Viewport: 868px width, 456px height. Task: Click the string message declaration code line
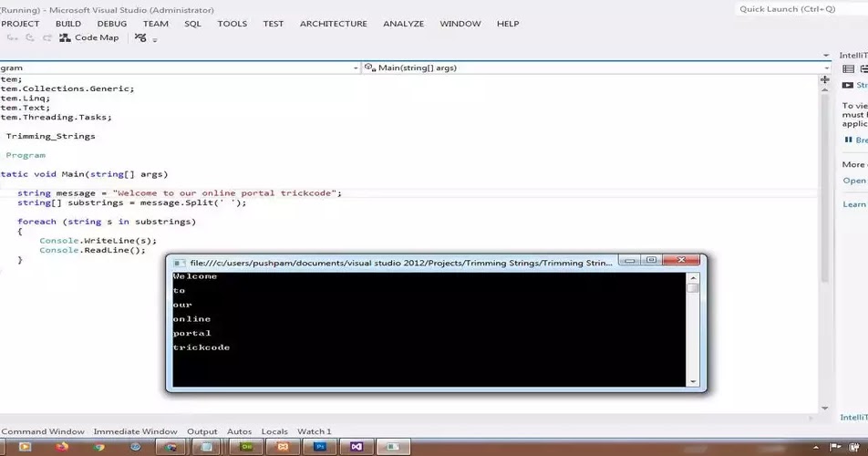click(x=180, y=193)
